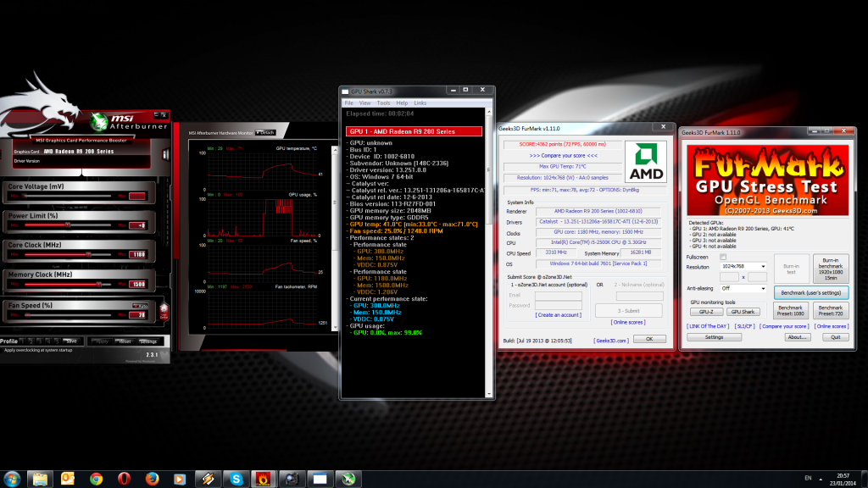The image size is (868, 488).
Task: Toggle the Fullscreen checkbox in FurMark
Action: pyautogui.click(x=723, y=258)
